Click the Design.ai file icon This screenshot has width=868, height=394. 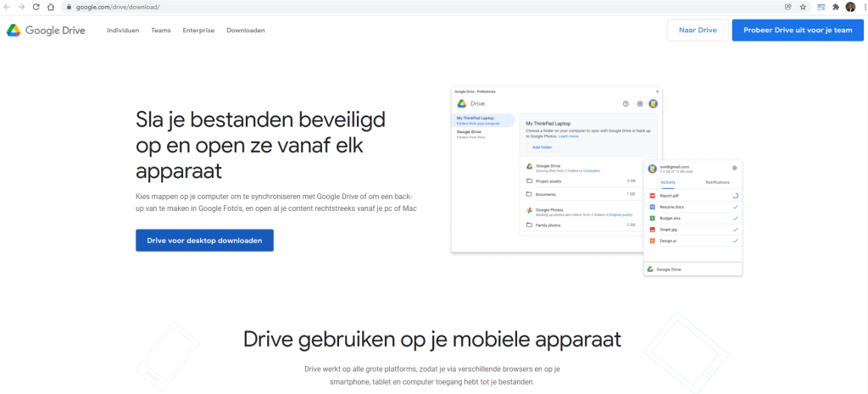(652, 241)
